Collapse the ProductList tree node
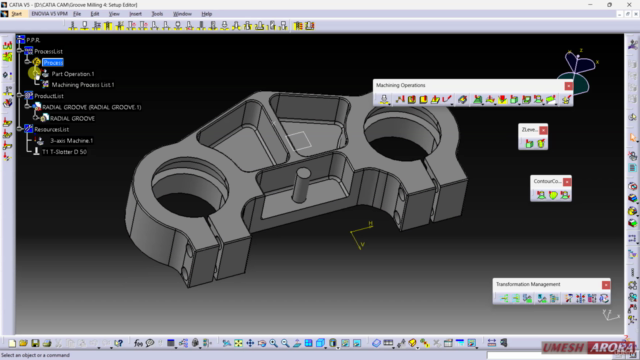640x360 pixels. (19, 95)
